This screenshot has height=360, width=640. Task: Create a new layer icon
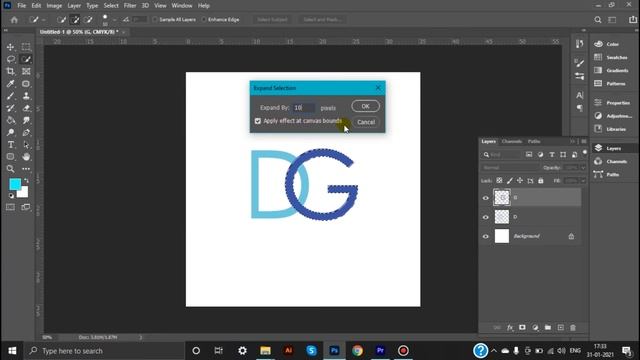[x=560, y=327]
